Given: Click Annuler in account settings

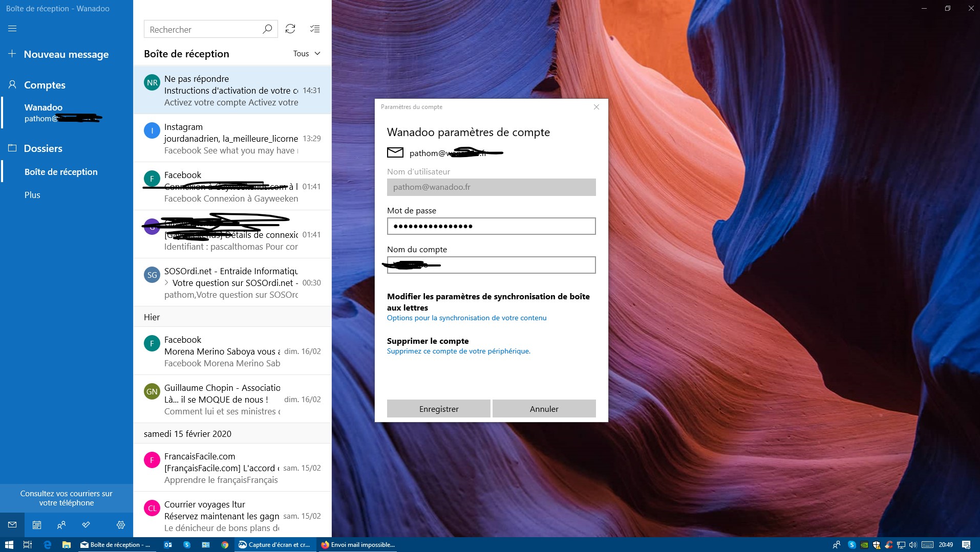Looking at the screenshot, I should tap(544, 409).
